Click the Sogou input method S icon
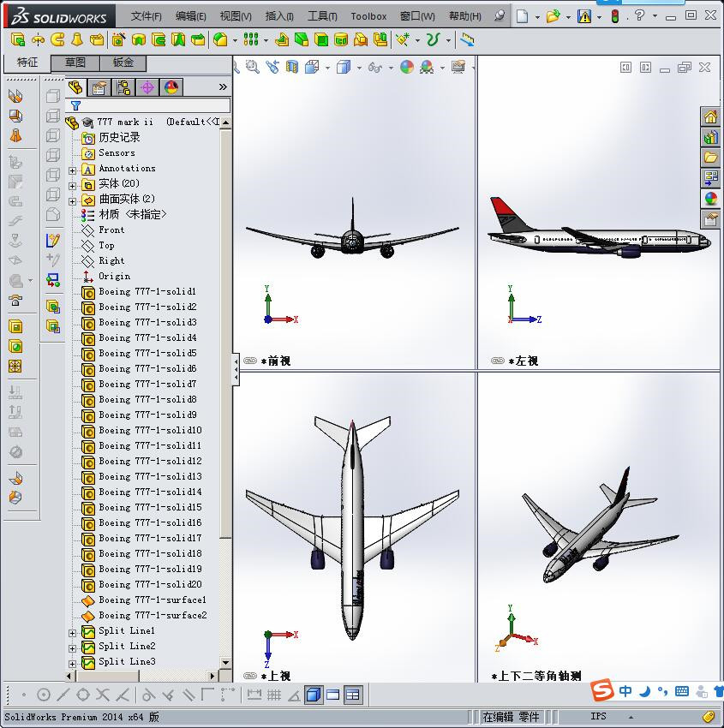 pyautogui.click(x=602, y=690)
